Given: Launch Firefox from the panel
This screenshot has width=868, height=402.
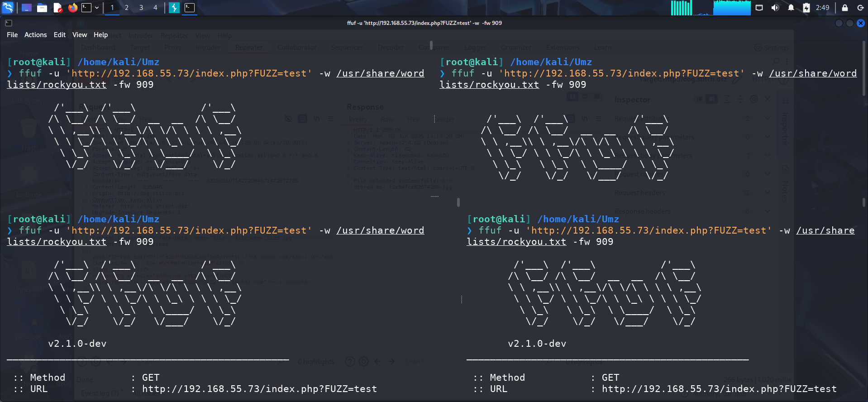Looking at the screenshot, I should [x=72, y=8].
